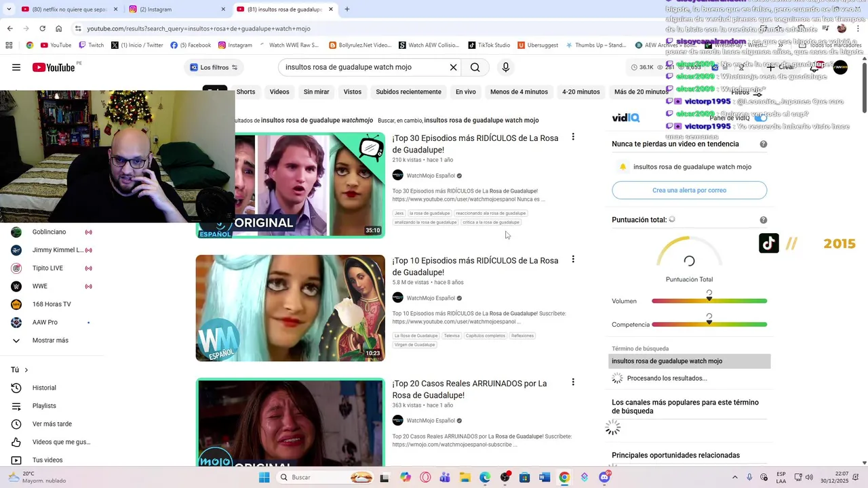Select the 4-20 minutos filter chip
The image size is (868, 488).
[581, 91]
